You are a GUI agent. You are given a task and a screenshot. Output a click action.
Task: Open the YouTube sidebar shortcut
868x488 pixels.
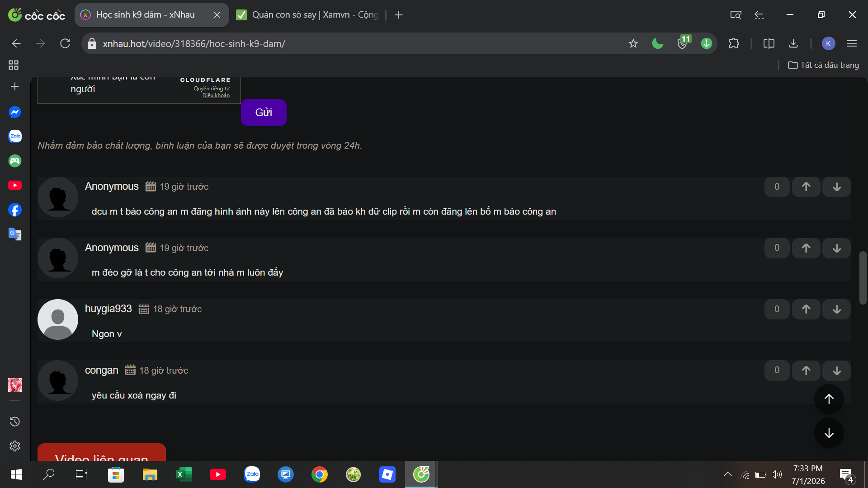coord(15,185)
